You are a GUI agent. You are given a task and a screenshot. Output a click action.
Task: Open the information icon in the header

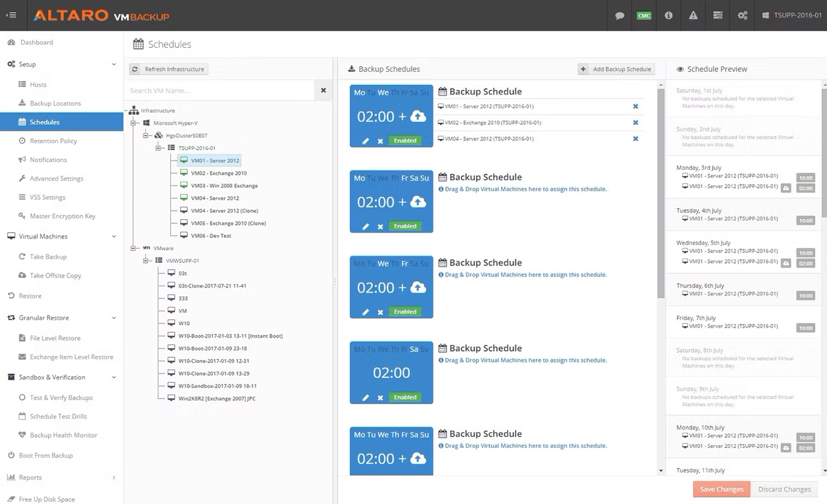[x=669, y=15]
